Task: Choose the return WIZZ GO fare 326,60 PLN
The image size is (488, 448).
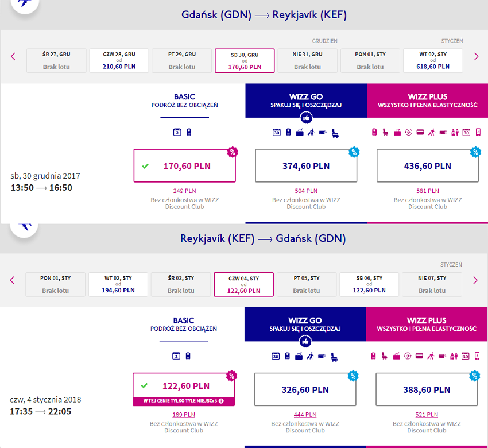Action: click(305, 389)
